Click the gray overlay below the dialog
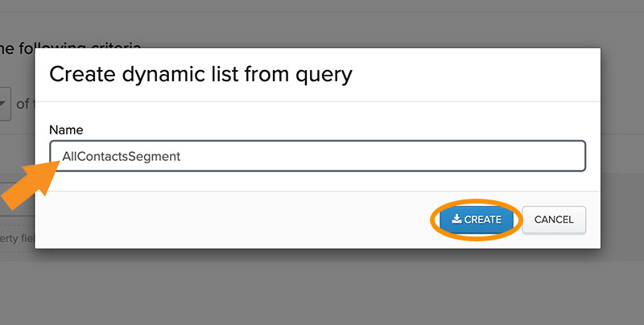Screen dimensions: 644x325 (322, 287)
